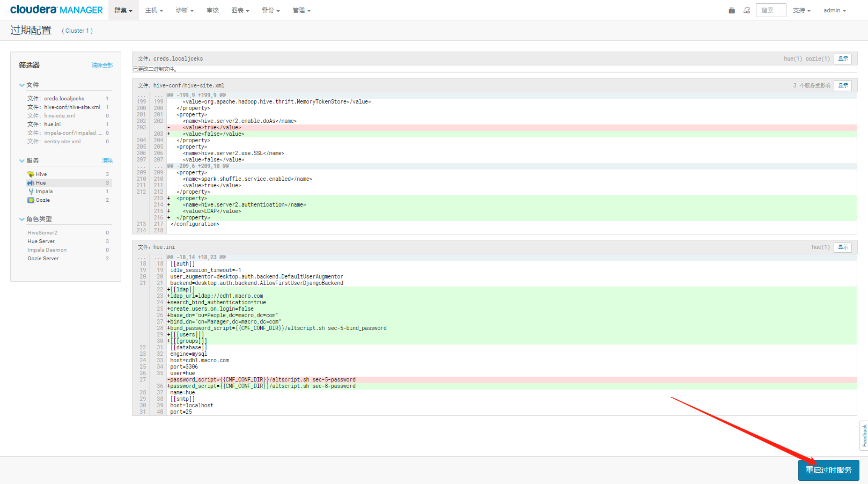Open the running commands icon
The image size is (868, 484).
tap(747, 10)
